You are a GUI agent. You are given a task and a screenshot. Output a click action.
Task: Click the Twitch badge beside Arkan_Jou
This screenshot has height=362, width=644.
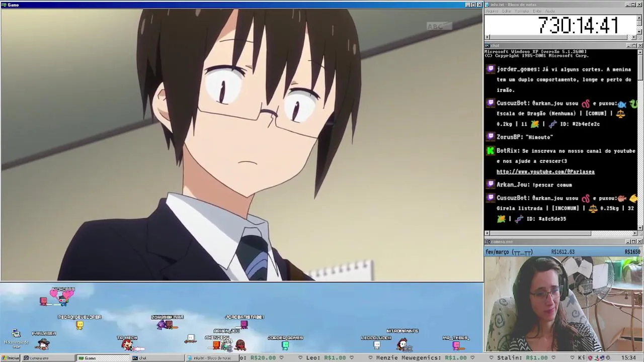(x=491, y=185)
